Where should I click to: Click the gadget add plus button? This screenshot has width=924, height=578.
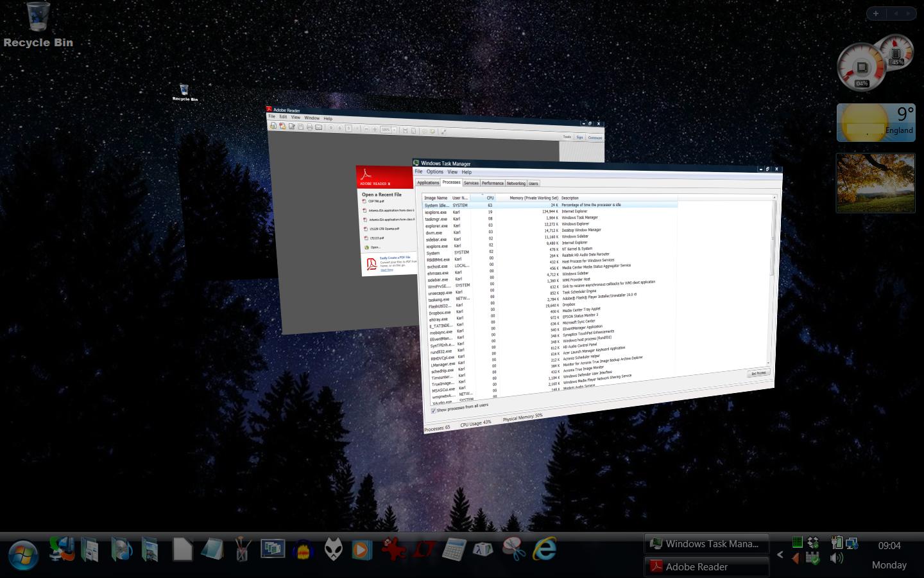pos(876,13)
